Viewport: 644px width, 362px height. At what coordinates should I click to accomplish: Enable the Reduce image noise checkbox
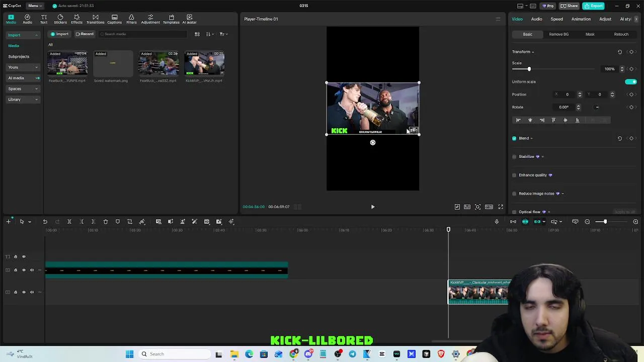(x=514, y=194)
